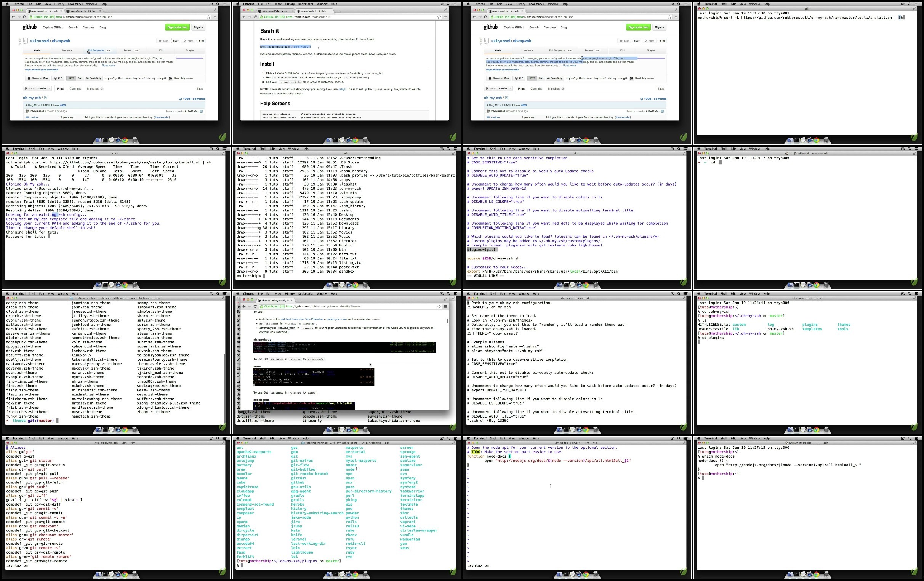Toggle the SSH clone option on the page with cursor on Pull Requests
The image size is (924, 581).
tap(80, 78)
